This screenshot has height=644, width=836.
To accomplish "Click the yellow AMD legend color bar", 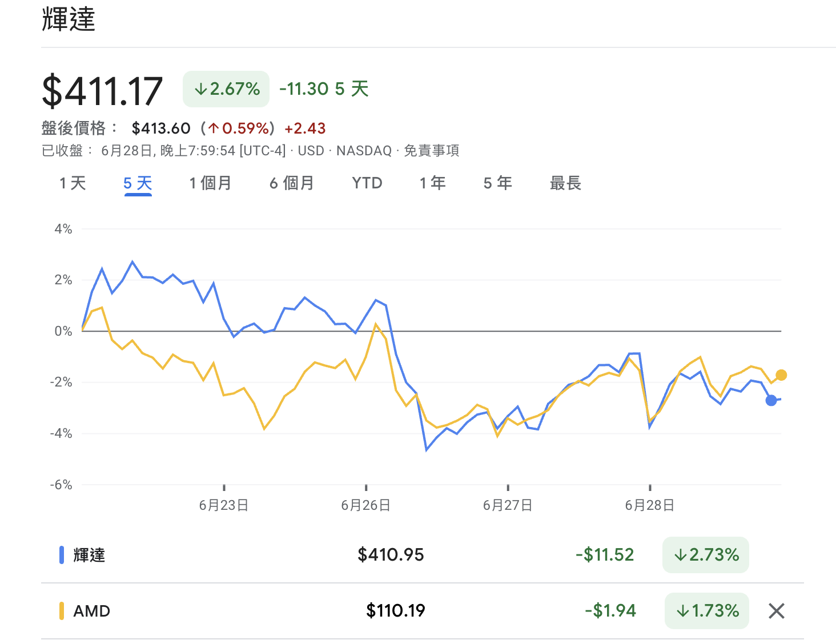I will (62, 611).
